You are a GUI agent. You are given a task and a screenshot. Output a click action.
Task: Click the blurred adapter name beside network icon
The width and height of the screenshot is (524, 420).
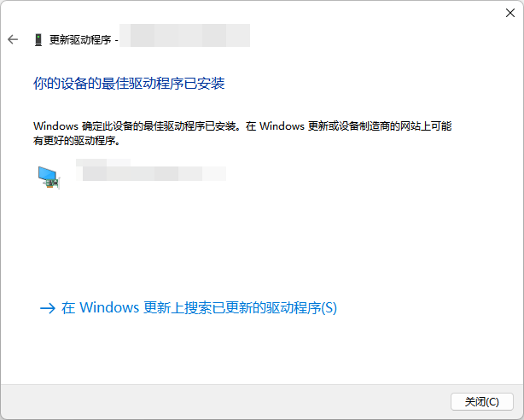151,170
